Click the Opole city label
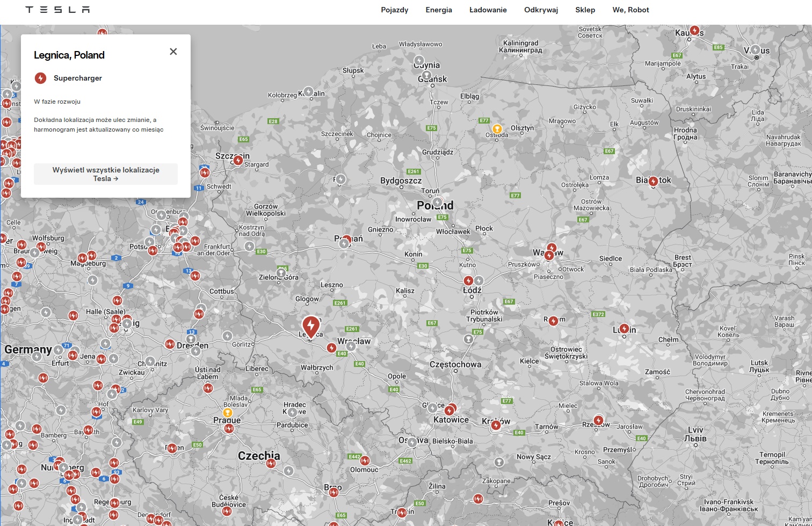 [x=397, y=376]
